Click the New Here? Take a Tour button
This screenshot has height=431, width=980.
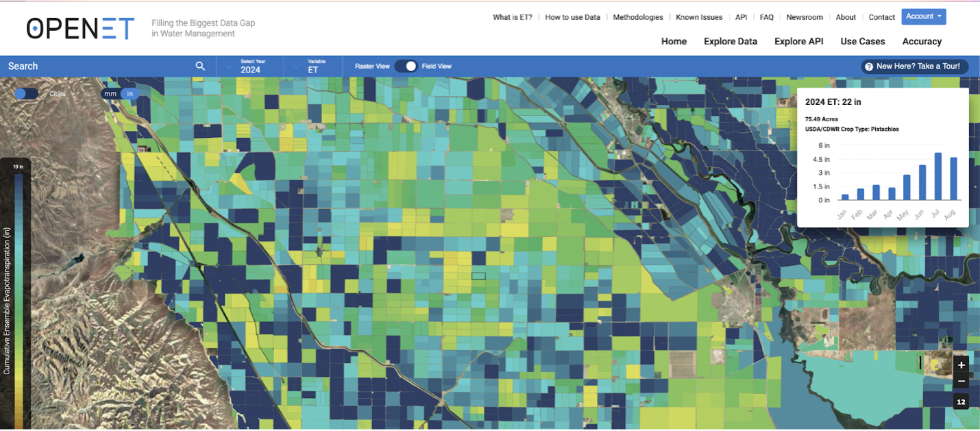pyautogui.click(x=914, y=66)
